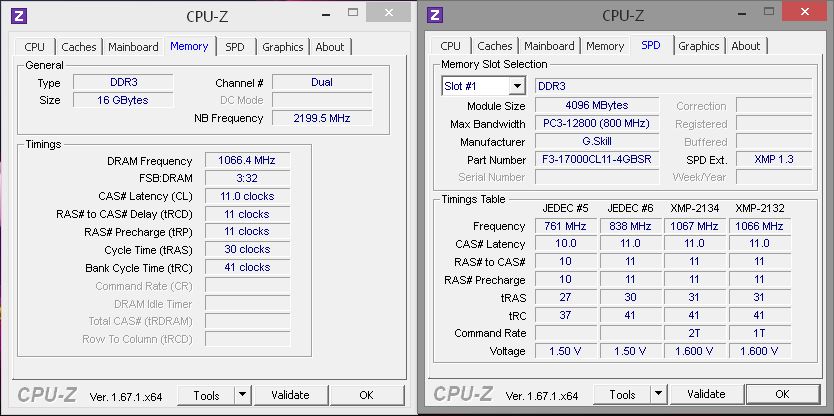This screenshot has width=834, height=416.
Task: Select the SPD tab in right window
Action: pyautogui.click(x=651, y=45)
